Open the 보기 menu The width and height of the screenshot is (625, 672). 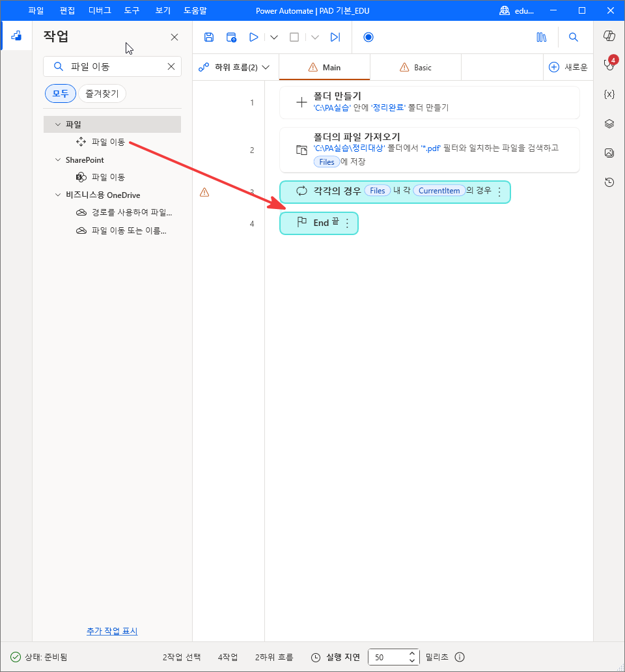163,10
